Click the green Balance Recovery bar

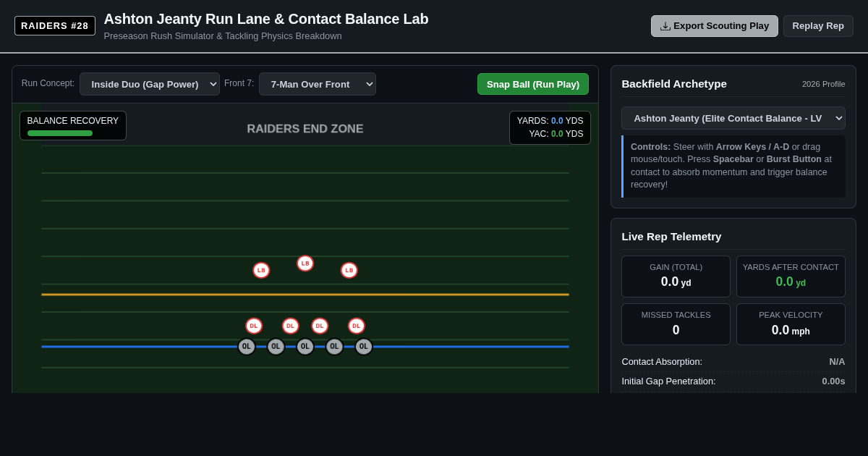(60, 133)
